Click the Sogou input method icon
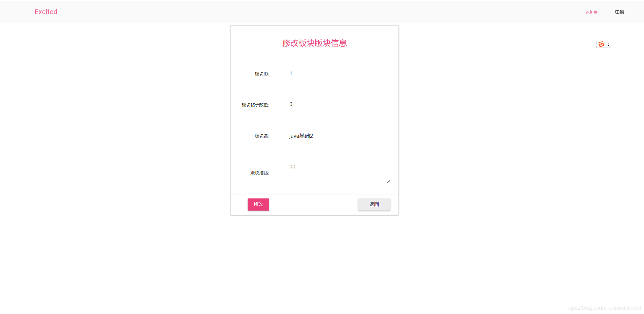The width and height of the screenshot is (644, 314). tap(601, 44)
